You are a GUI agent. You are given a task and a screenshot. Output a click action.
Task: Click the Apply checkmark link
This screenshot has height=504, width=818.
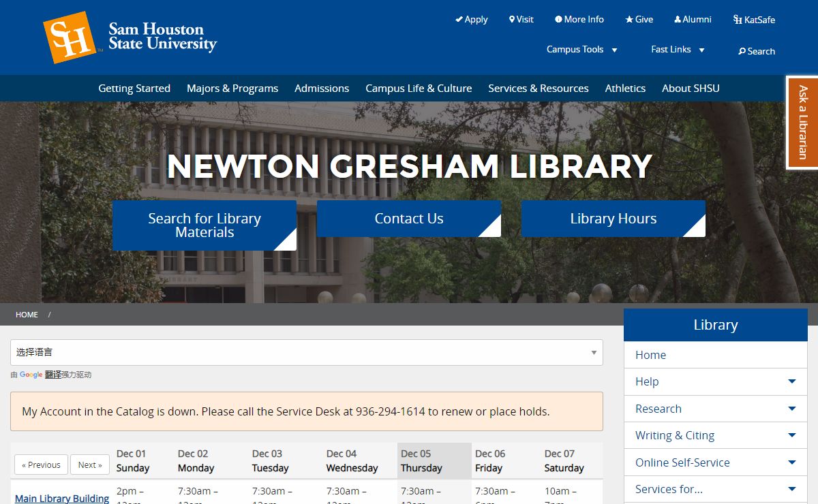(x=472, y=19)
